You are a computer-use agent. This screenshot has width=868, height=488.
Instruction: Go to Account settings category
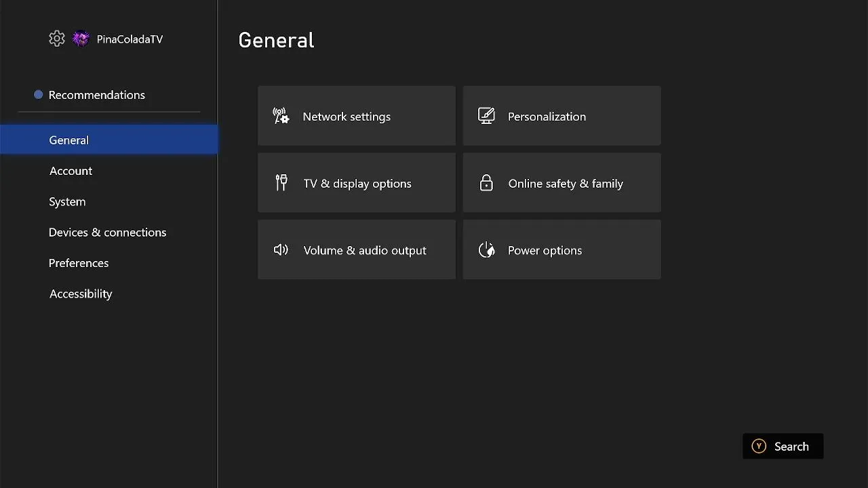coord(71,171)
